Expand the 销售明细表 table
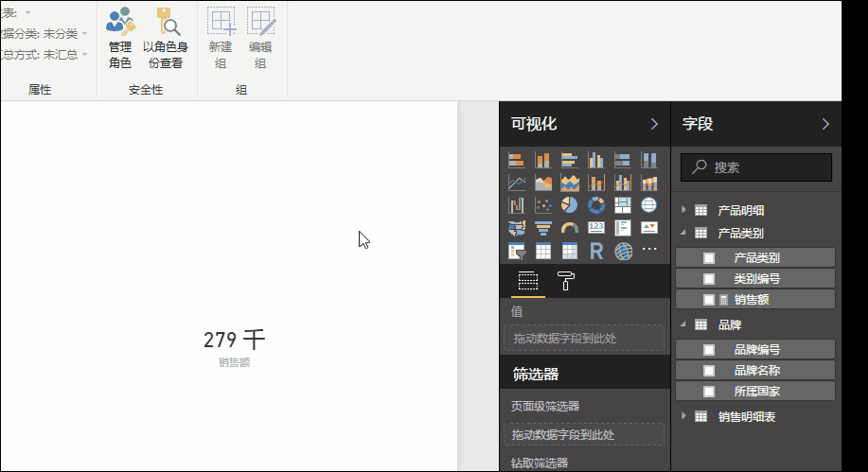This screenshot has width=868, height=472. click(x=683, y=417)
